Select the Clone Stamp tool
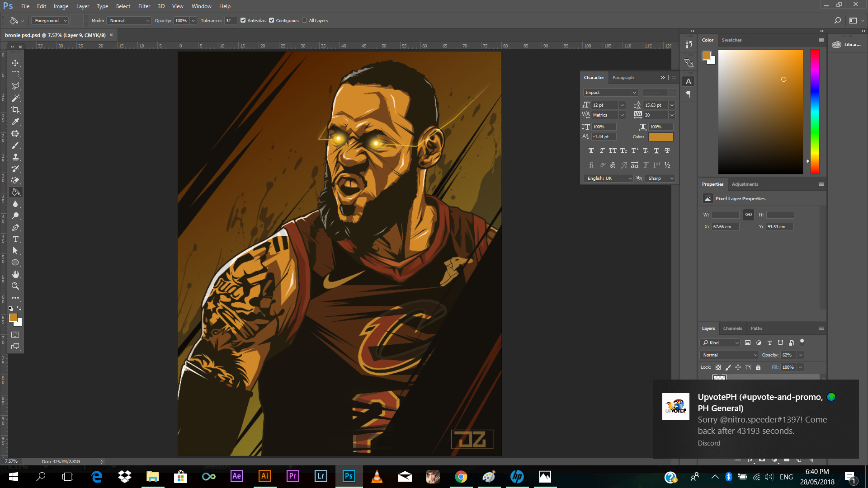The height and width of the screenshot is (488, 868). [15, 157]
